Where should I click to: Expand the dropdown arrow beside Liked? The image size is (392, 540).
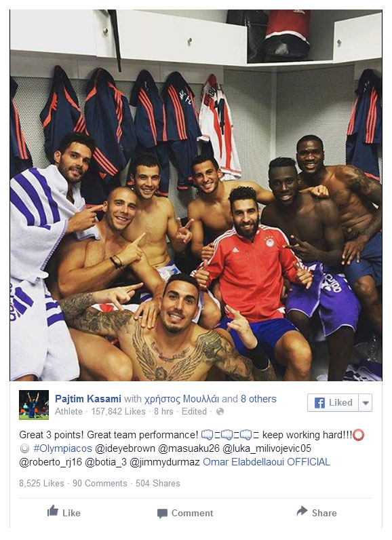coord(366,402)
